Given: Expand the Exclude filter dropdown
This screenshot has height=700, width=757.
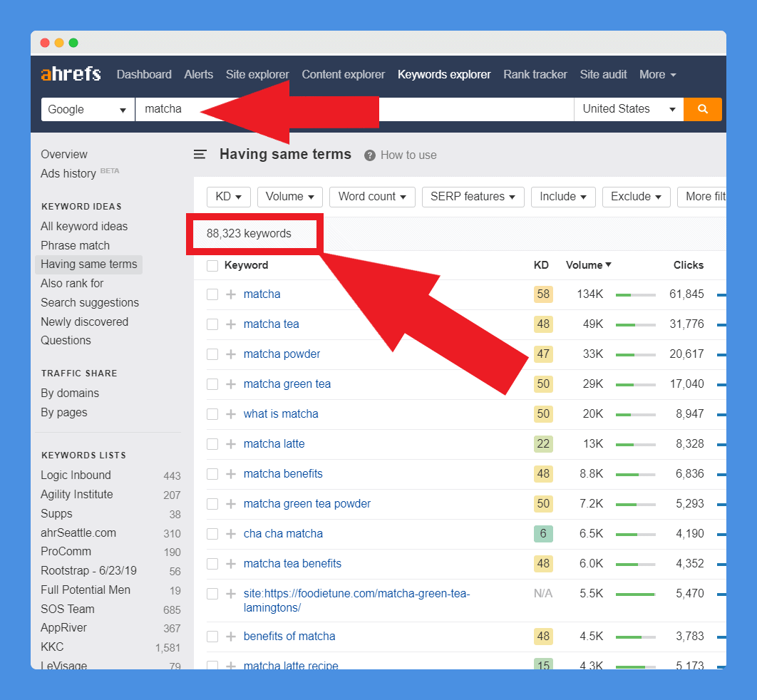Looking at the screenshot, I should pyautogui.click(x=637, y=197).
